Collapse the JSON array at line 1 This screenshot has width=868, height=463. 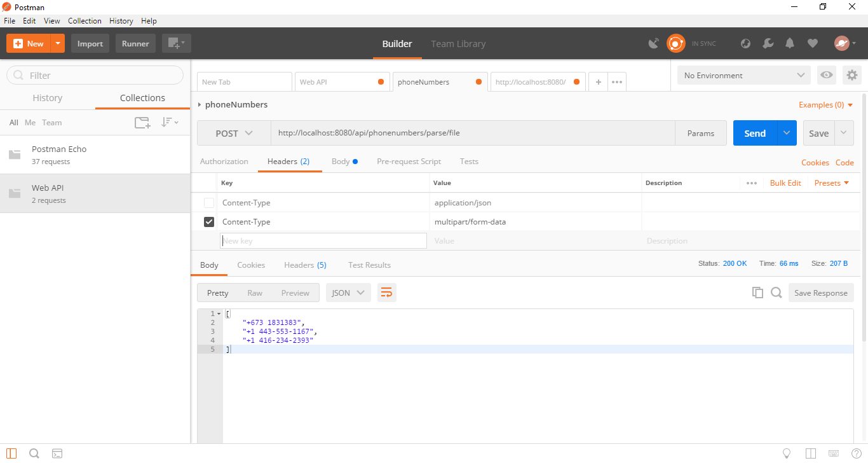219,314
